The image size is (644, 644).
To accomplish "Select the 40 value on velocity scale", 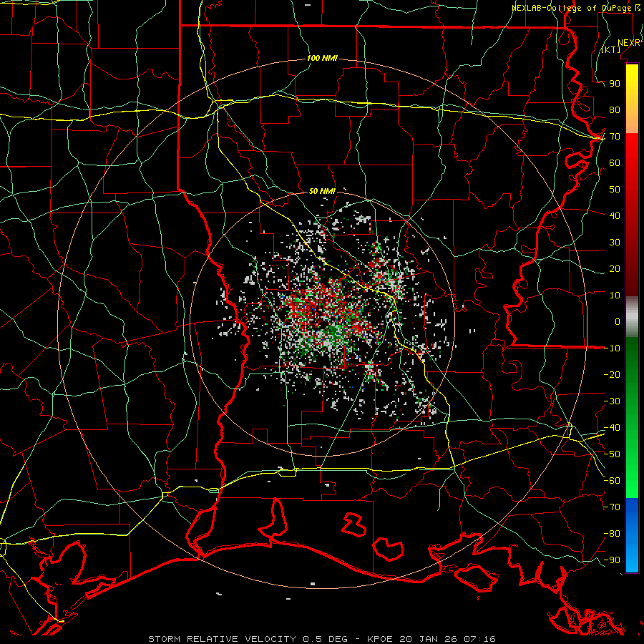I will pos(615,215).
